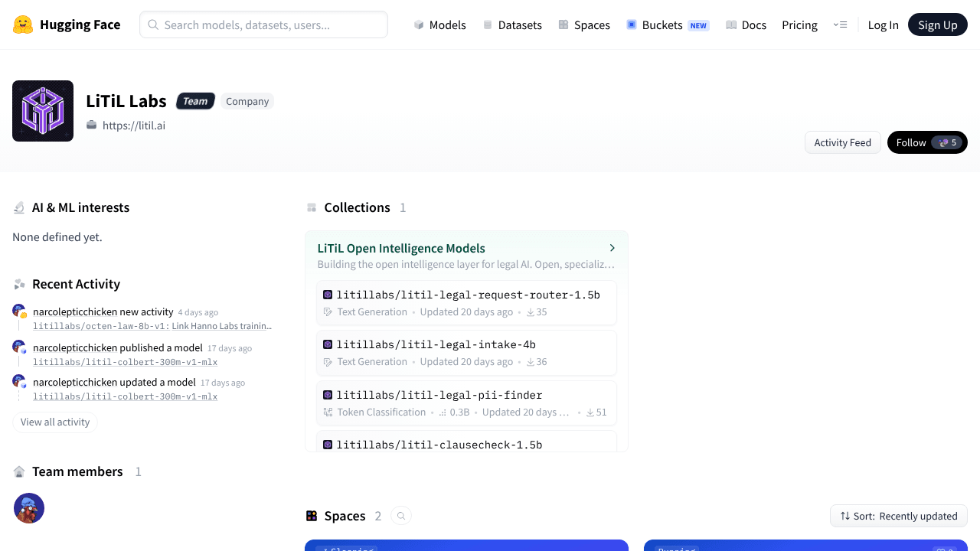Open the Activity Feed
Image resolution: width=980 pixels, height=551 pixels.
[842, 142]
